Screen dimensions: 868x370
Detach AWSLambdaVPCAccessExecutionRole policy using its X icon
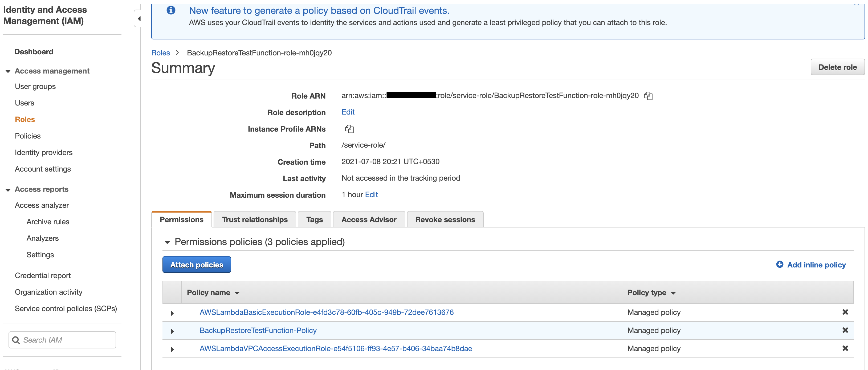pyautogui.click(x=845, y=348)
